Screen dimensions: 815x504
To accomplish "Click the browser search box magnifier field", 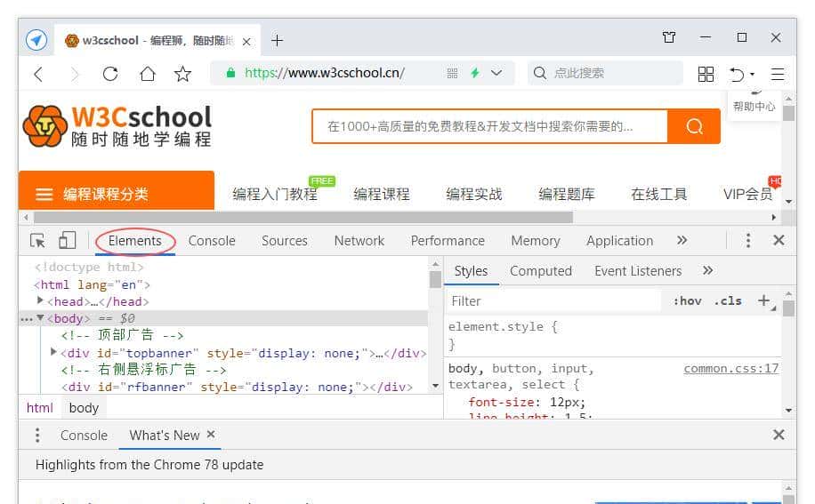I will point(605,73).
